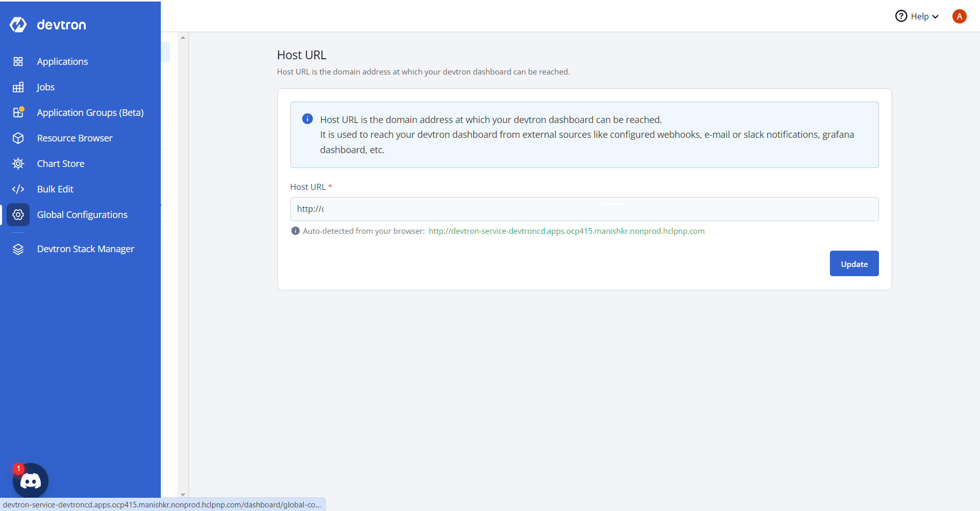Expand the Help dropdown menu
This screenshot has width=980, height=511.
917,16
